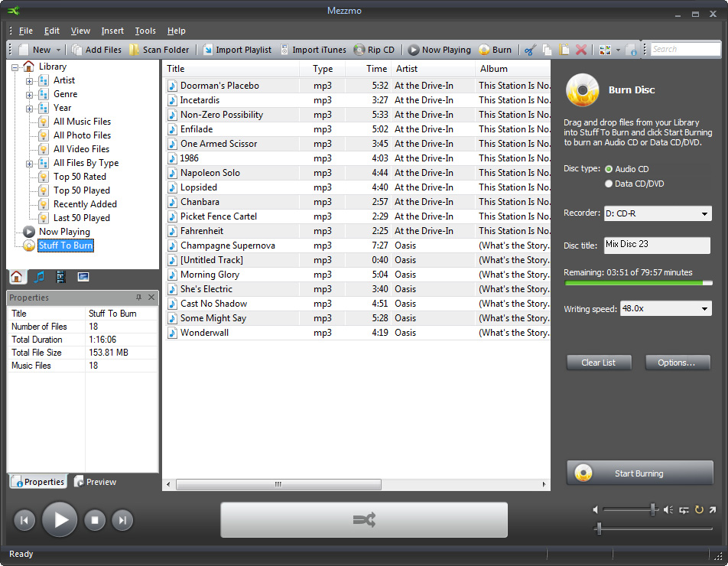728x566 pixels.
Task: Open the Edit menu
Action: click(x=51, y=31)
